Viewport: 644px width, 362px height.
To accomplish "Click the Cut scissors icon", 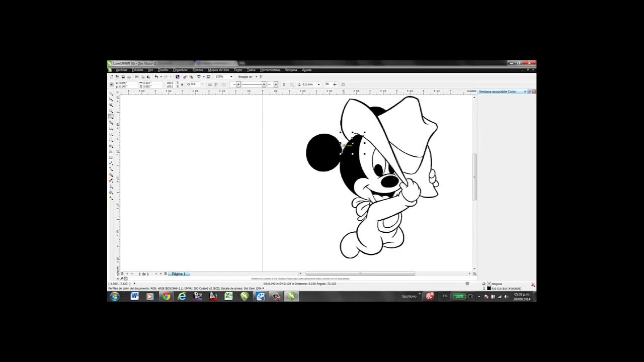I will 137,76.
